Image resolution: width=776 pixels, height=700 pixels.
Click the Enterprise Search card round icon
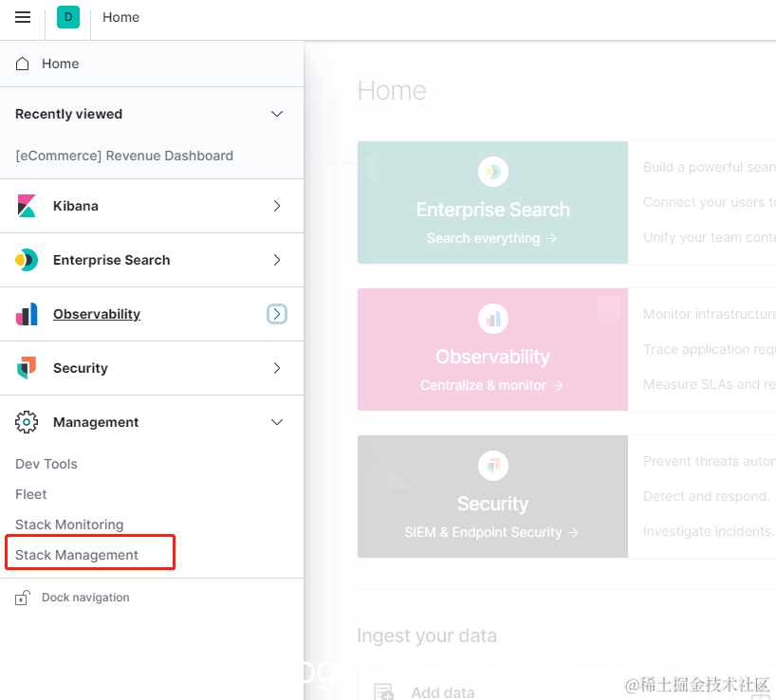pyautogui.click(x=493, y=172)
